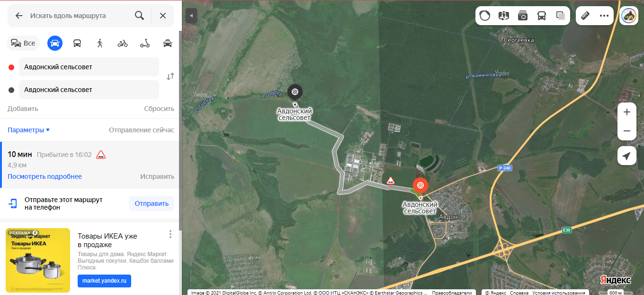The image size is (644, 295).
Task: Select the Все transport modes tab
Action: 24,43
